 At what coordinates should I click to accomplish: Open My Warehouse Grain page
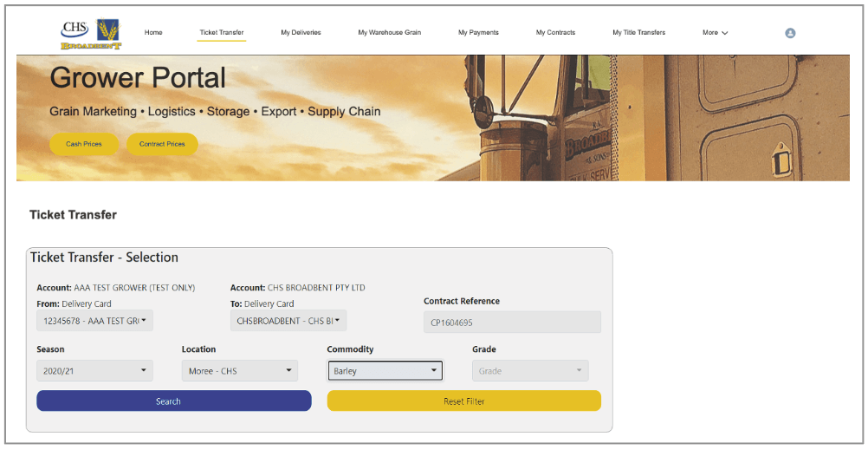point(389,33)
